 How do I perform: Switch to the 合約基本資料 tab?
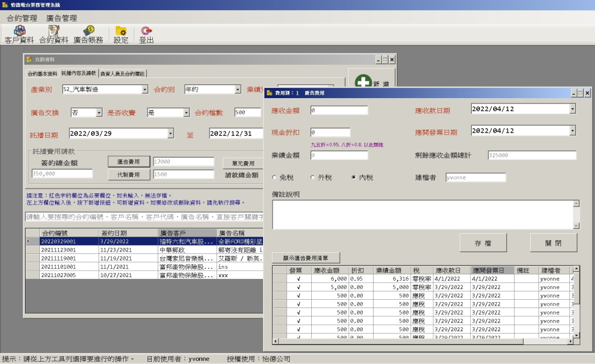tap(42, 74)
